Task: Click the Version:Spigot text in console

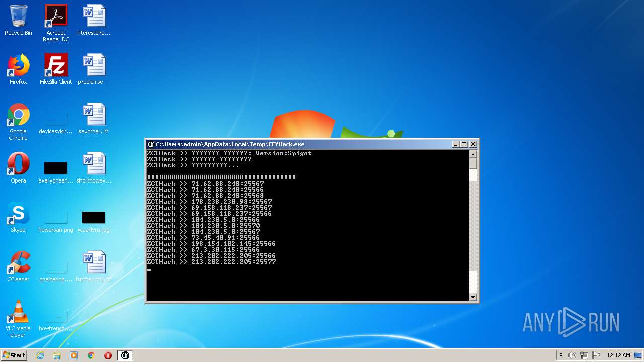Action: (x=284, y=153)
